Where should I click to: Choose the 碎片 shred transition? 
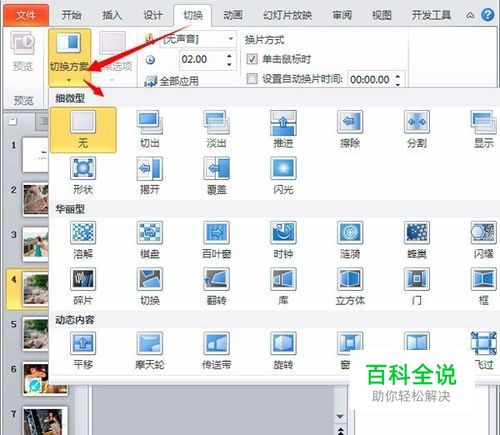83,287
